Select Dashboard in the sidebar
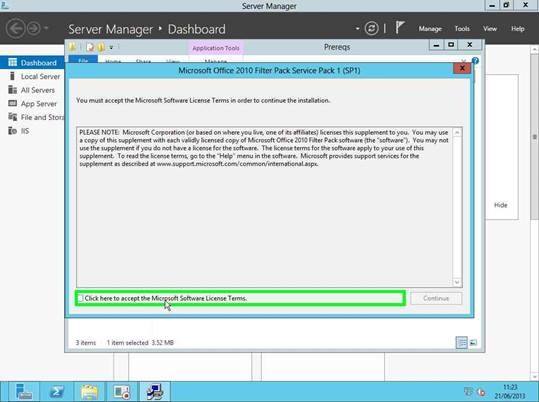 coord(32,63)
